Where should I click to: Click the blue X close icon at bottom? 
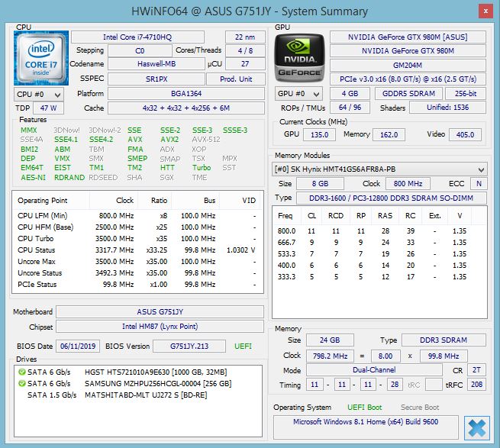click(x=477, y=428)
